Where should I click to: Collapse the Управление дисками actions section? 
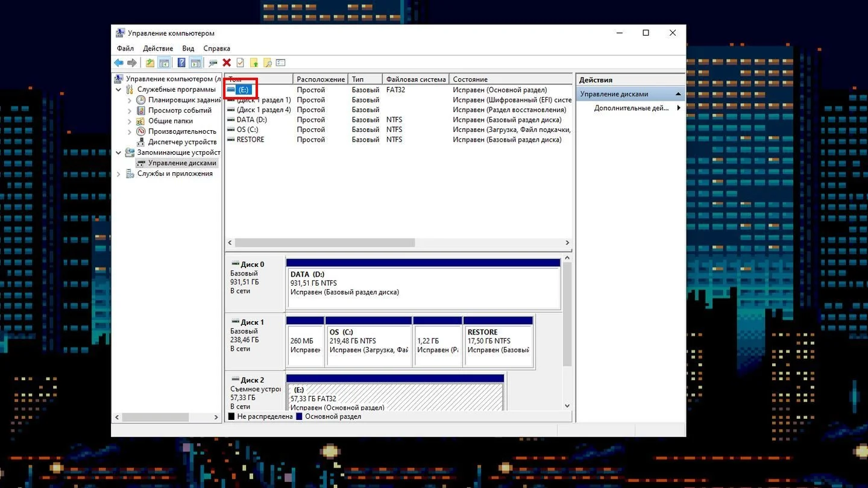(678, 94)
